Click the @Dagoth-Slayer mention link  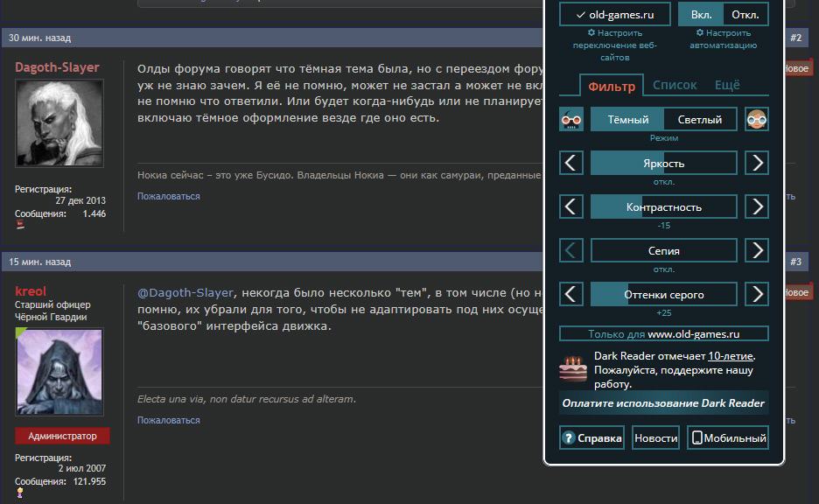(185, 293)
